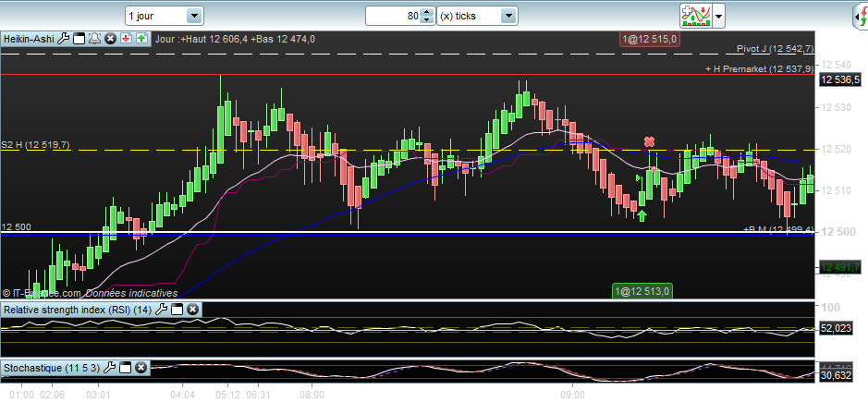The image size is (868, 402).
Task: Click the add indicator chart icon
Action: pyautogui.click(x=696, y=16)
